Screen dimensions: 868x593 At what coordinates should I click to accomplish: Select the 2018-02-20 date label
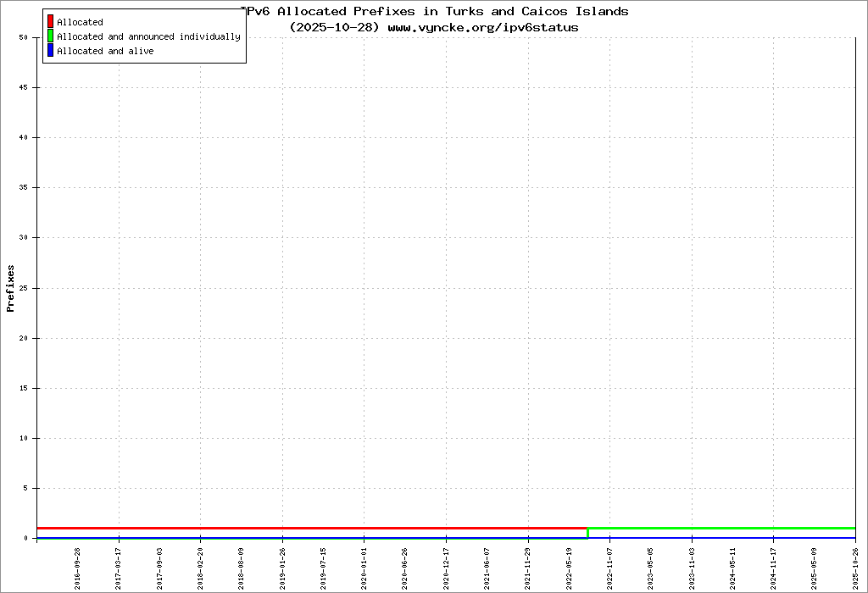click(201, 568)
